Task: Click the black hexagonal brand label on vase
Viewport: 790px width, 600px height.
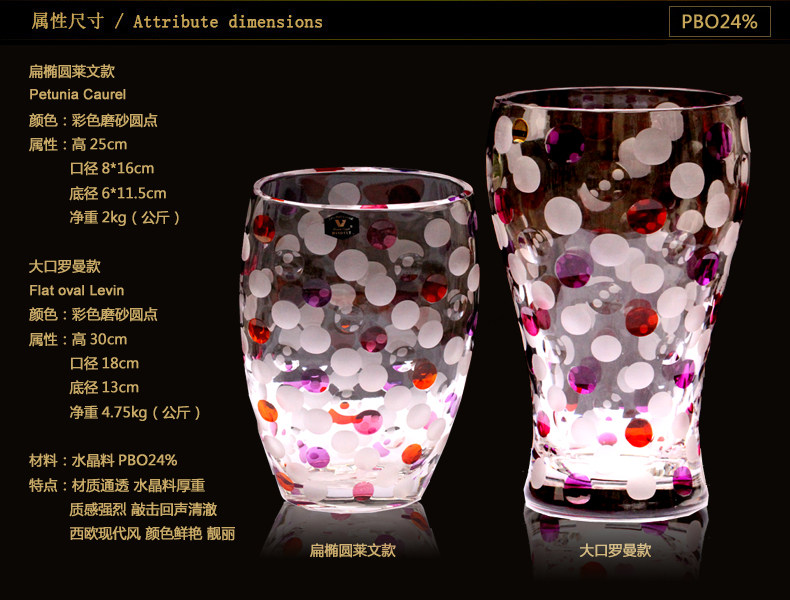Action: tap(341, 226)
